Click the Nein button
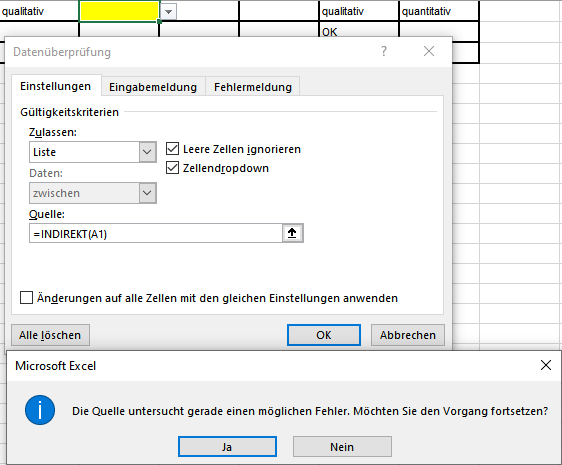This screenshot has width=562, height=465. tap(342, 447)
